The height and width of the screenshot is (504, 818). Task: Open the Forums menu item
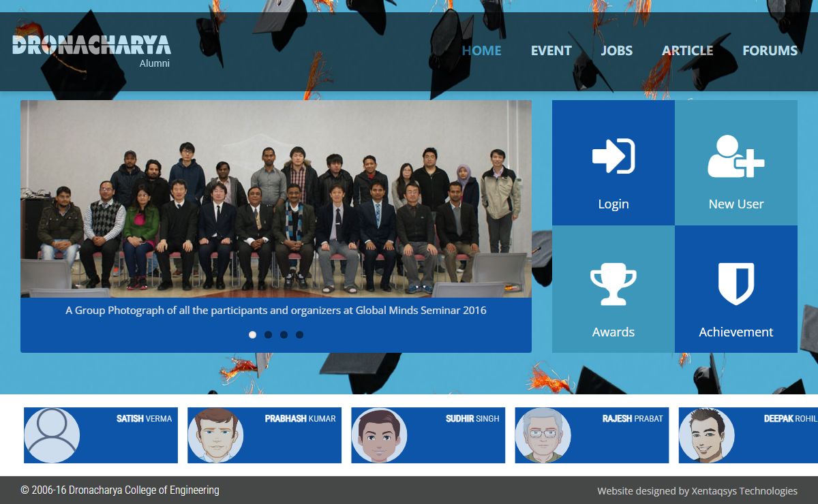[770, 50]
